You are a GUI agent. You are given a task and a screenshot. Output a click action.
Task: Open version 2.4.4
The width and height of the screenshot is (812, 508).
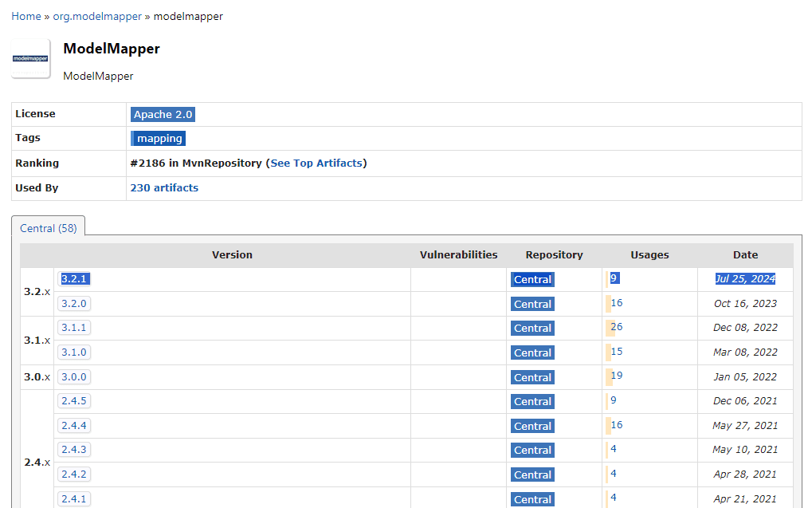click(x=74, y=426)
